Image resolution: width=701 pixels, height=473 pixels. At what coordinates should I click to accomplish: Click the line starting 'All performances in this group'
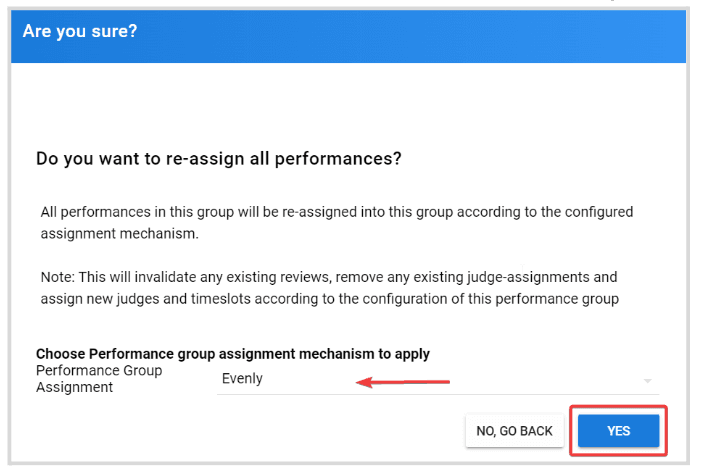point(337,212)
